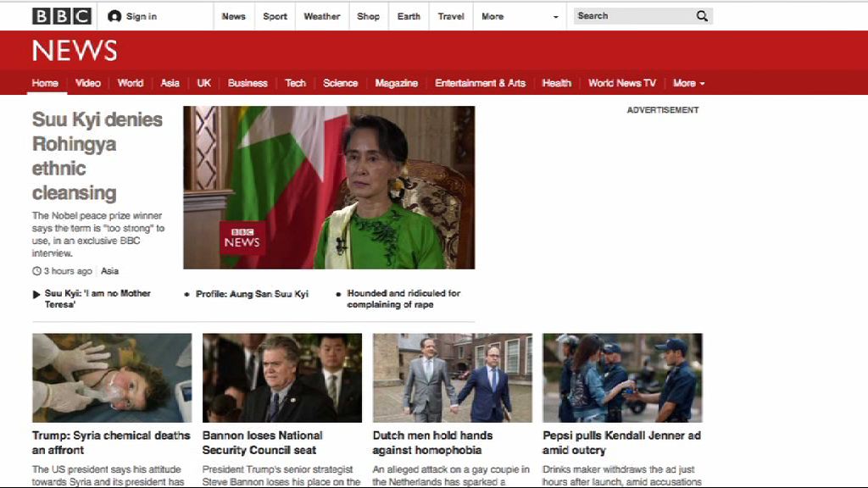Click the large NEWS banner logo

click(x=75, y=51)
